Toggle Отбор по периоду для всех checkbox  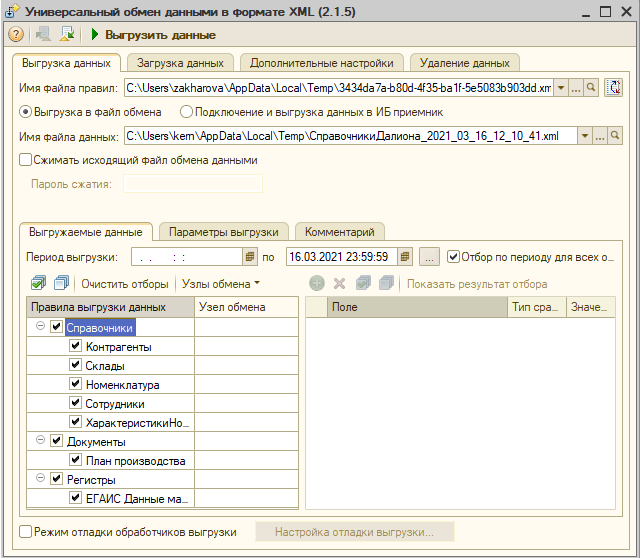coord(453,257)
